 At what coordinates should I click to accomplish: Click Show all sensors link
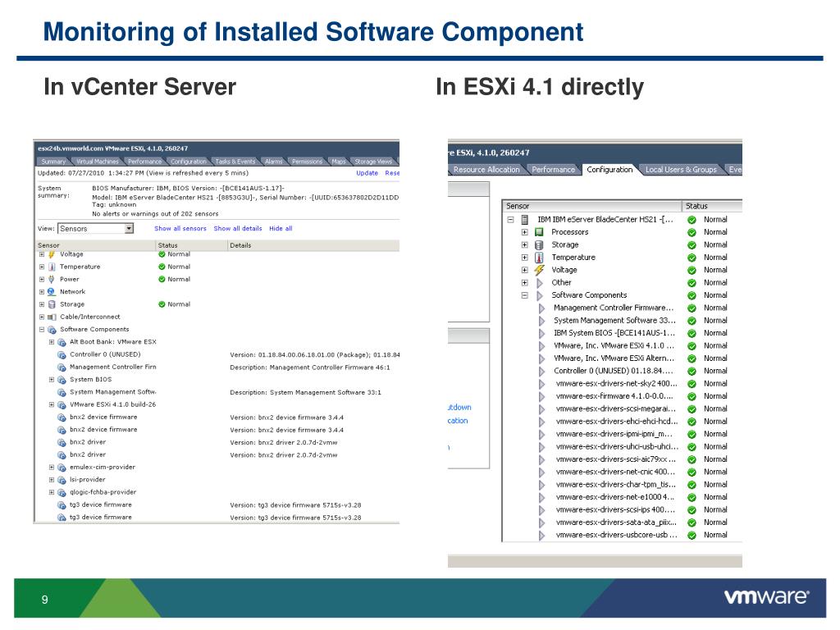tap(180, 228)
